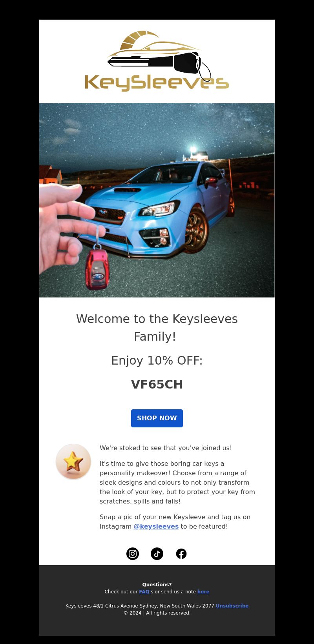Click the gold star badge icon
Screen dimensions: 314x644
tap(73, 462)
